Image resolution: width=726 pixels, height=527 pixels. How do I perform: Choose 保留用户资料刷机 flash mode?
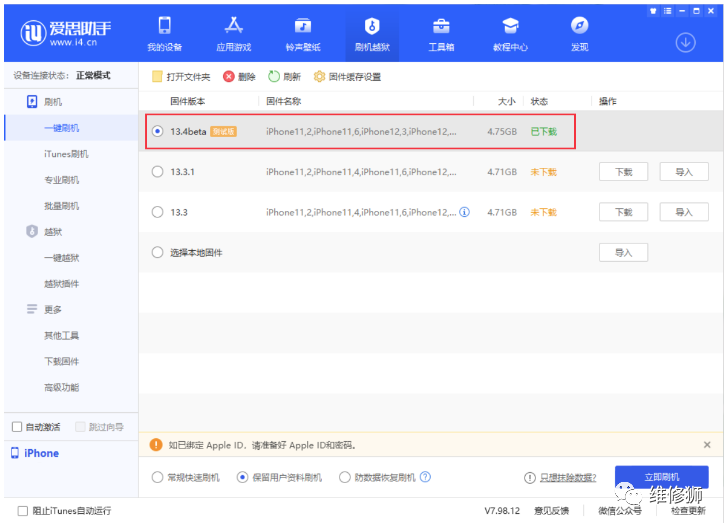pos(242,477)
